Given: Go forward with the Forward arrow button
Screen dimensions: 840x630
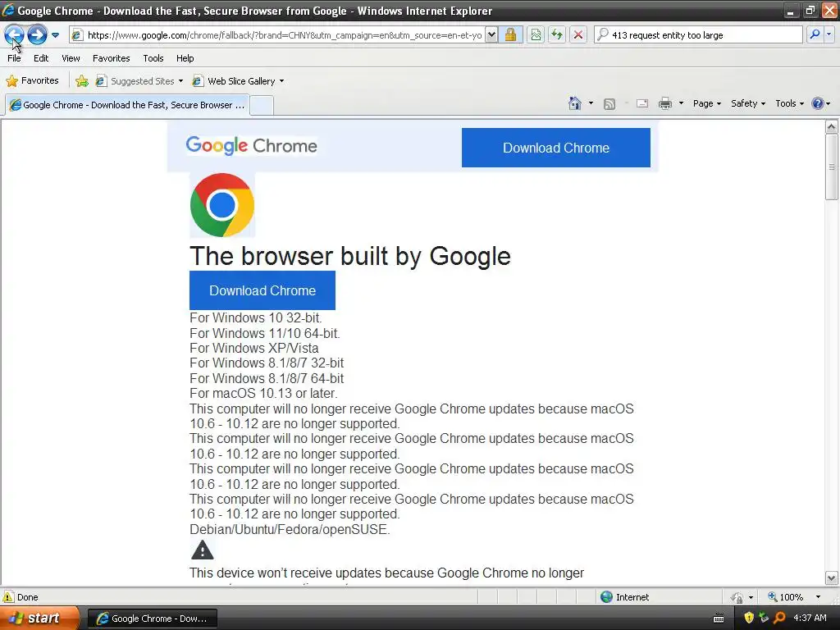Looking at the screenshot, I should (37, 35).
